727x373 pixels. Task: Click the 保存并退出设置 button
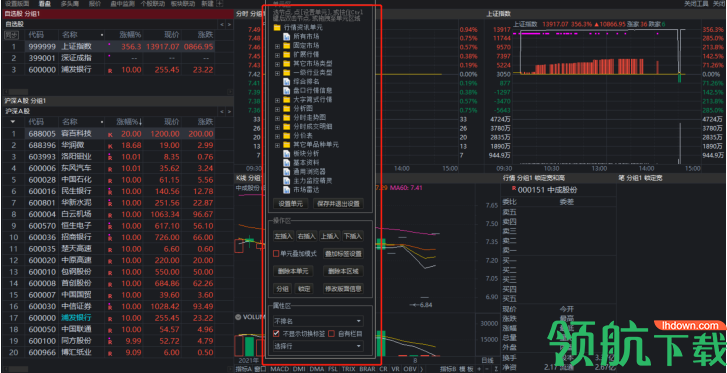pyautogui.click(x=338, y=204)
